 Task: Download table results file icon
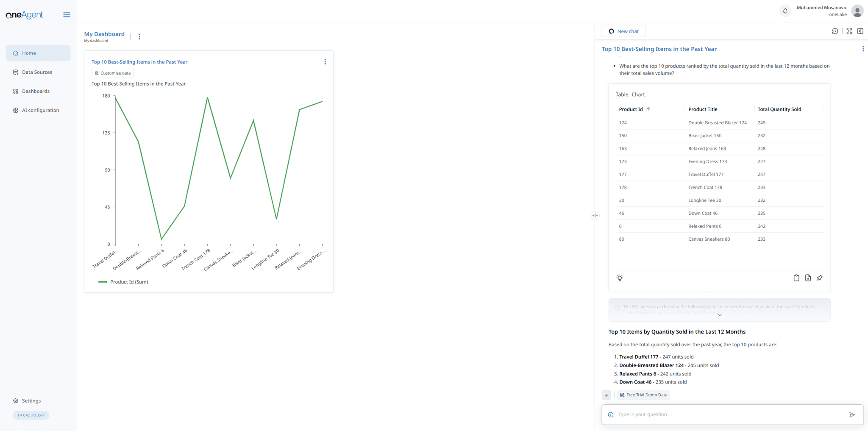(808, 278)
